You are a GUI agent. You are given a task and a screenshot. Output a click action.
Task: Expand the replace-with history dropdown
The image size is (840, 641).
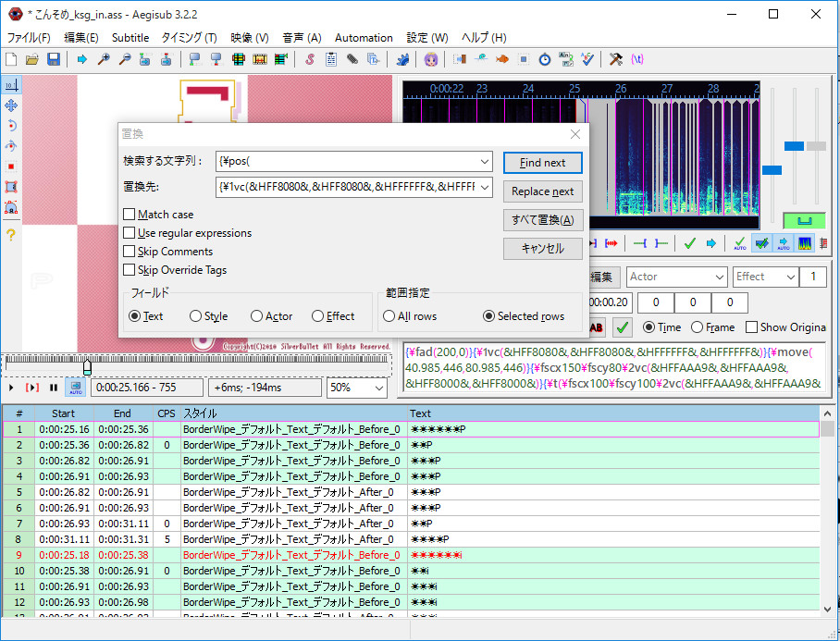(484, 187)
